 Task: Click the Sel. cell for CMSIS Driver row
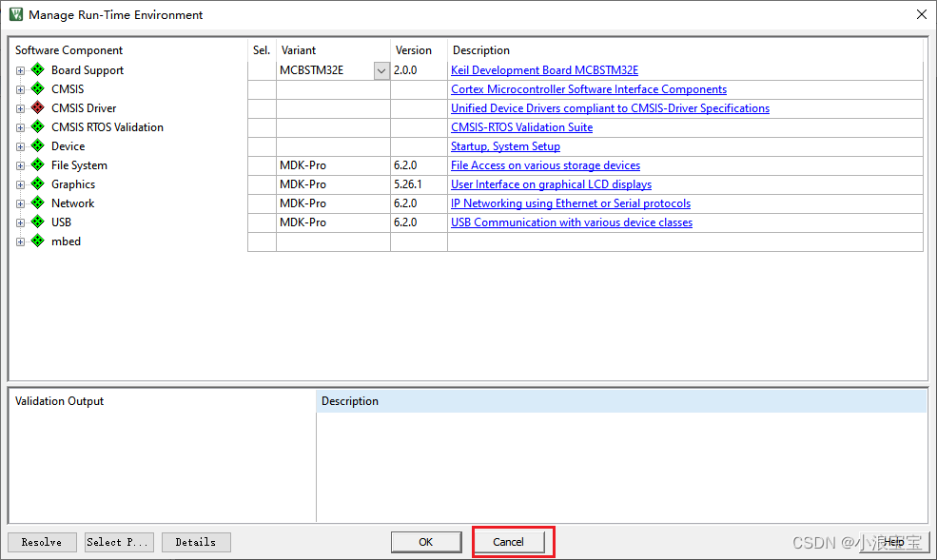(x=262, y=108)
